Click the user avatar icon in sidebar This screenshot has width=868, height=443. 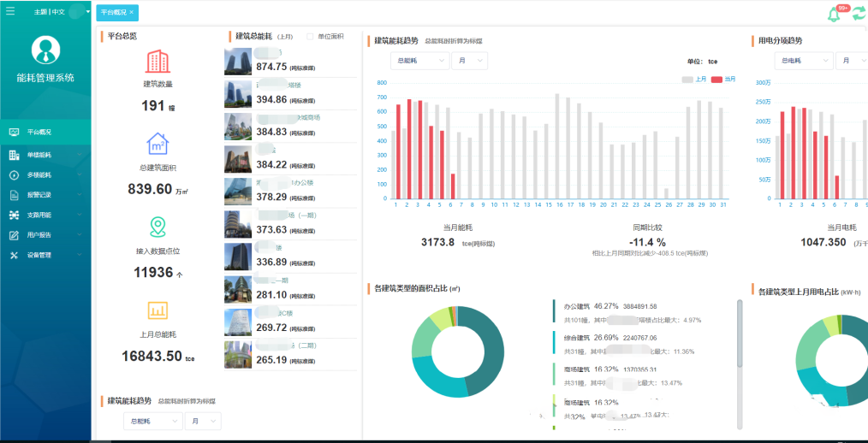[45, 50]
